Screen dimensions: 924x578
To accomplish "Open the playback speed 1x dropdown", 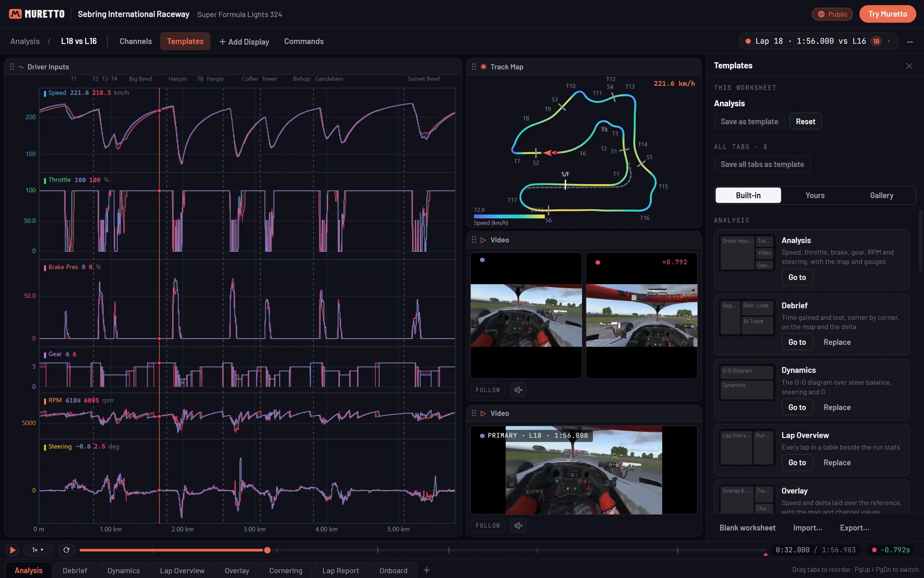I will click(x=38, y=550).
